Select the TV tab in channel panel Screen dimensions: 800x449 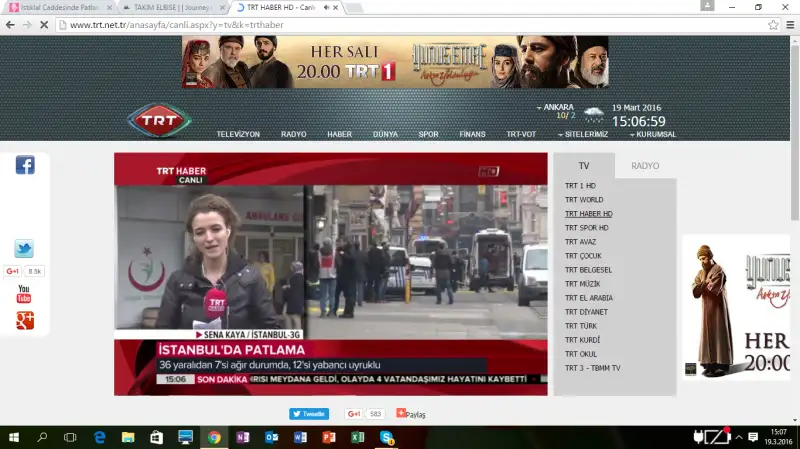pyautogui.click(x=584, y=165)
